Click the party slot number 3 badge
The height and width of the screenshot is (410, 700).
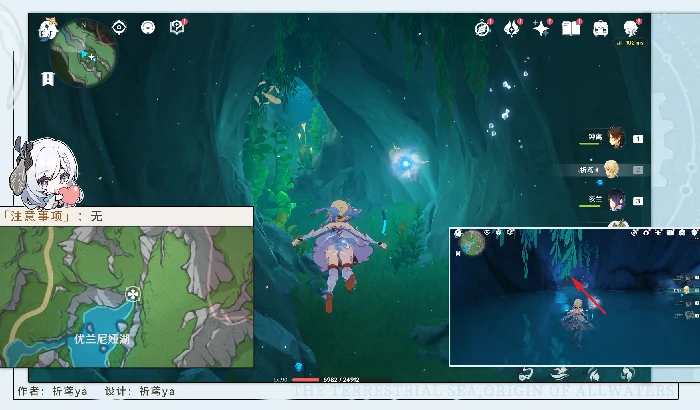point(638,201)
